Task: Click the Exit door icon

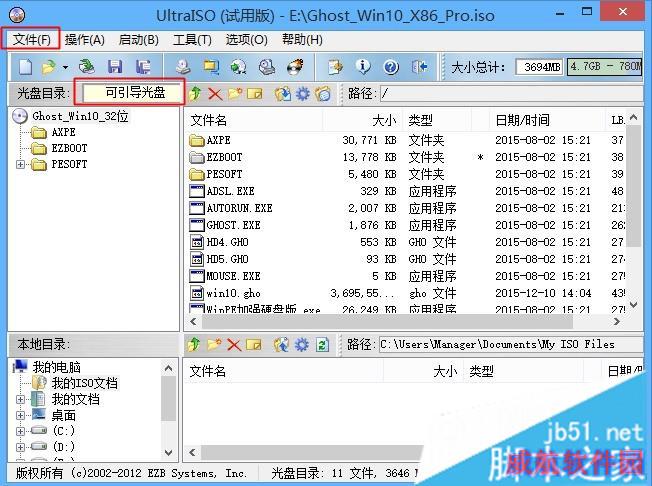Action: click(419, 67)
